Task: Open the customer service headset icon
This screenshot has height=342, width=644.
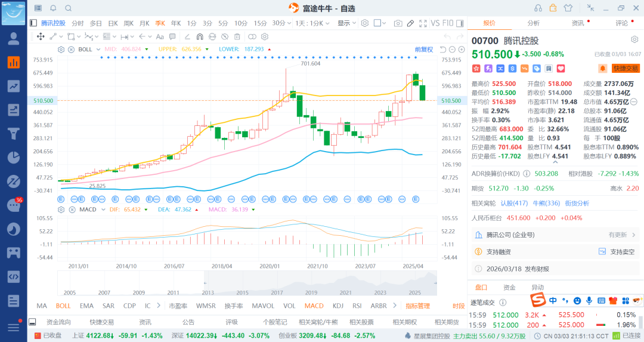Action: [x=538, y=8]
